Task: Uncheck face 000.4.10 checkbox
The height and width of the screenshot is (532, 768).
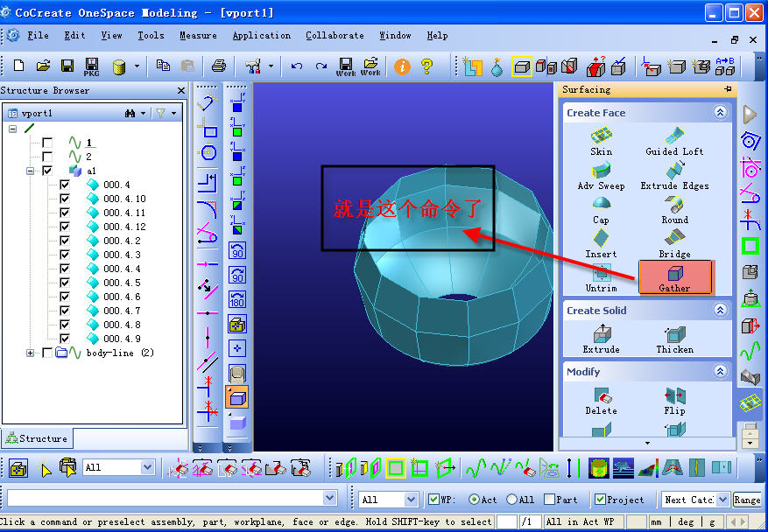Action: click(64, 199)
